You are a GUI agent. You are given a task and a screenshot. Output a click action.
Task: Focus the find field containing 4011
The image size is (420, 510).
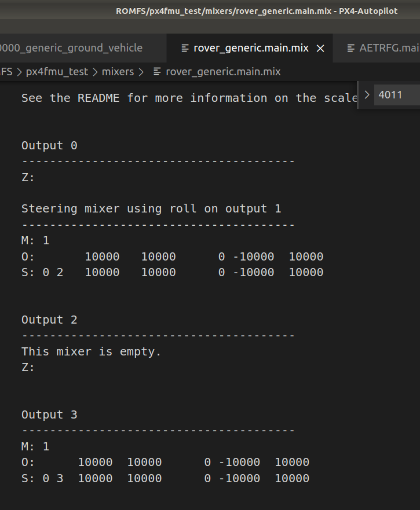[x=397, y=95]
